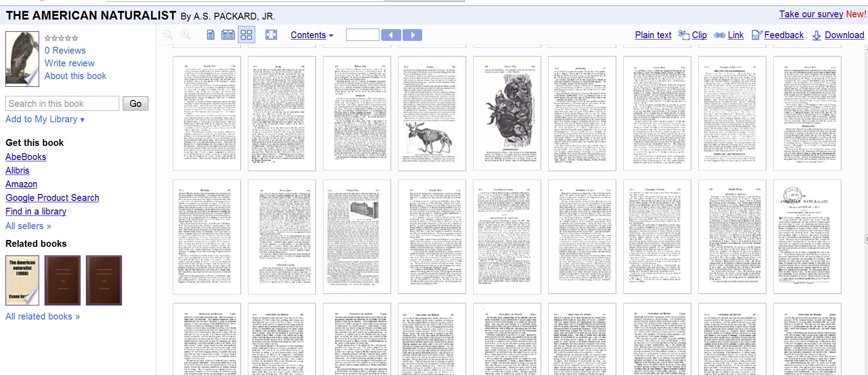Open the Add to My Library dropdown

point(45,119)
